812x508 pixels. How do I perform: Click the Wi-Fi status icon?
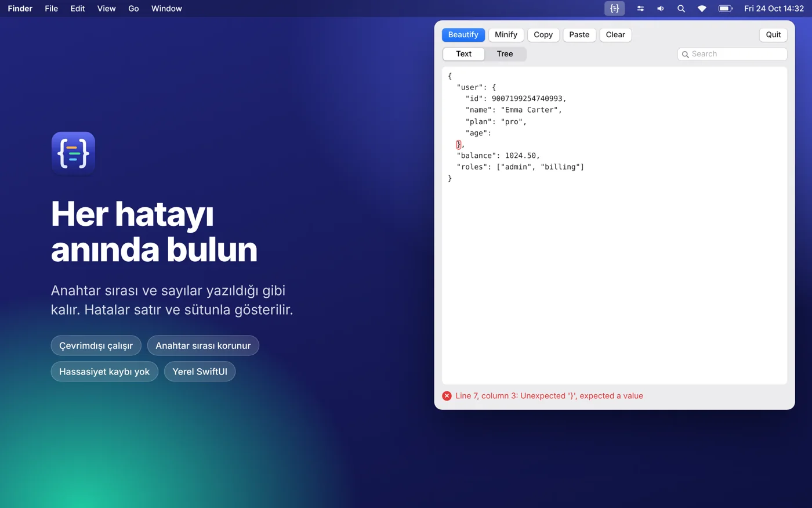[x=702, y=9]
